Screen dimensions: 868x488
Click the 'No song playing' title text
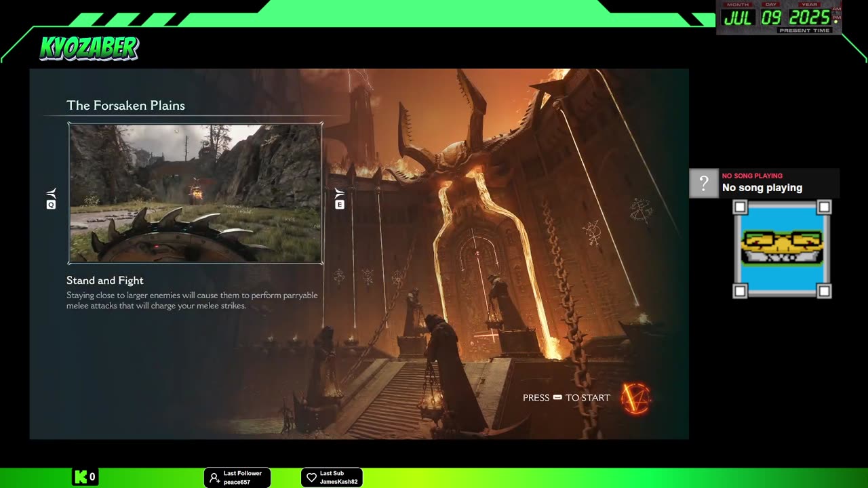coord(762,188)
